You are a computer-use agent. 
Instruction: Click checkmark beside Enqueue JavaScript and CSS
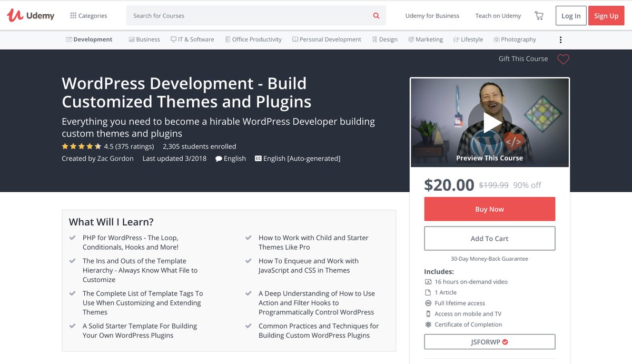(x=249, y=261)
